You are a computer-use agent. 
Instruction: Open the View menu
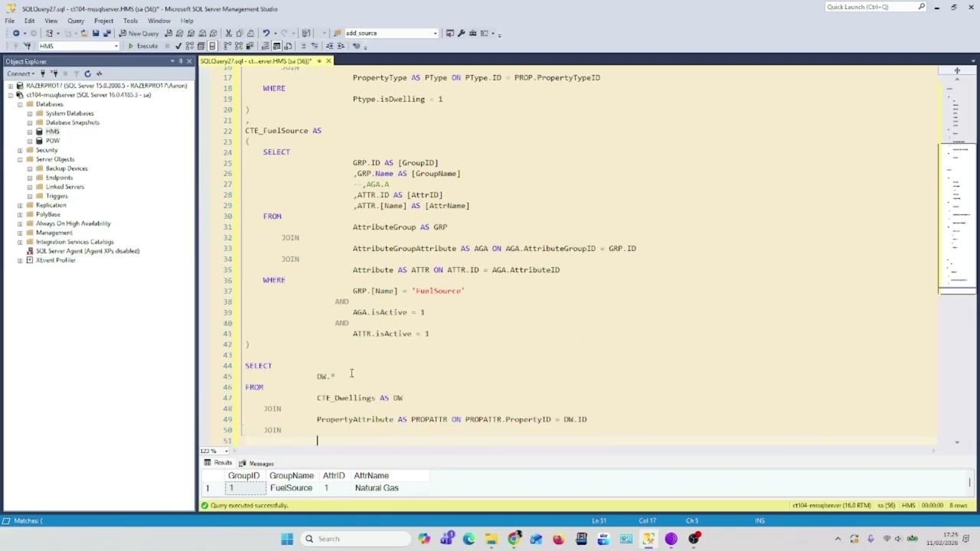(x=51, y=21)
